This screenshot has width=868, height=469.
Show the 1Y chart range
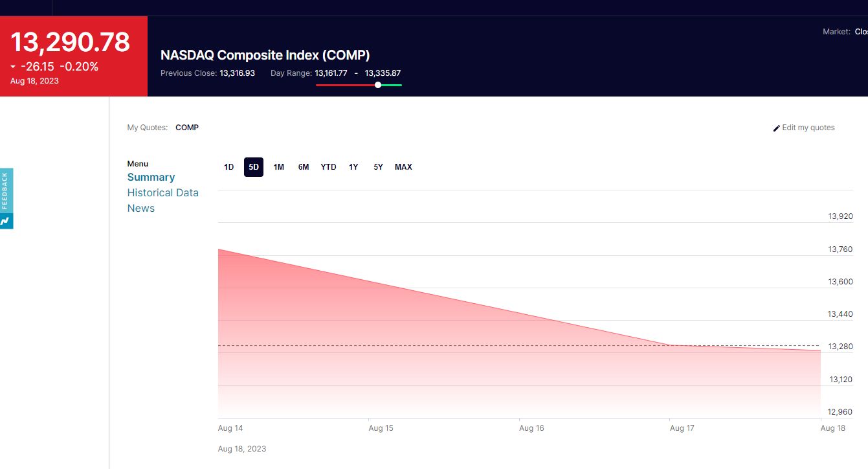353,167
